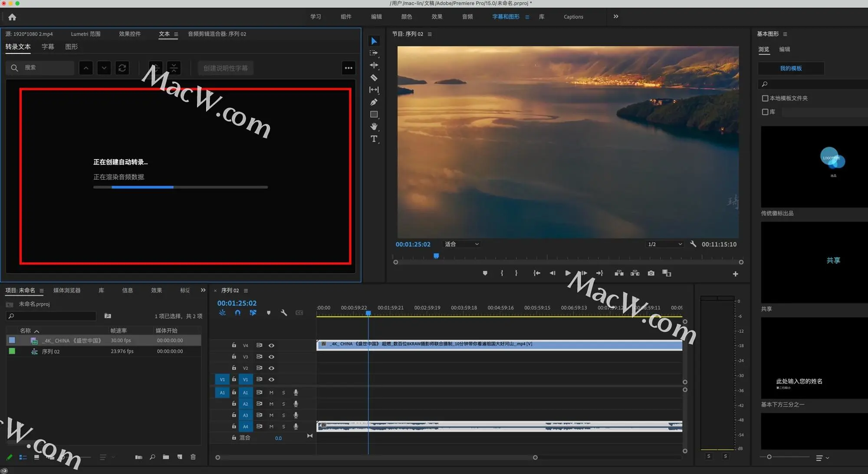Select the Selection tool arrow
868x474 pixels.
click(x=374, y=41)
